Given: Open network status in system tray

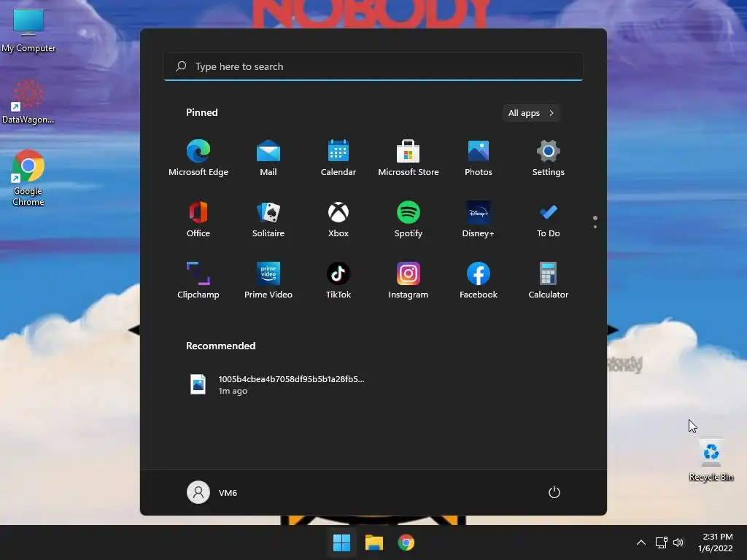Looking at the screenshot, I should click(661, 542).
